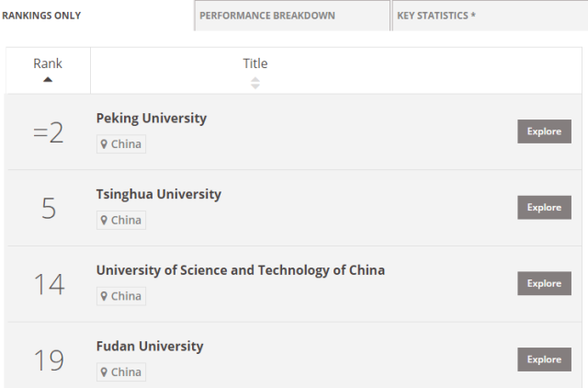
Task: Sort table by Title column header
Action: click(x=255, y=63)
